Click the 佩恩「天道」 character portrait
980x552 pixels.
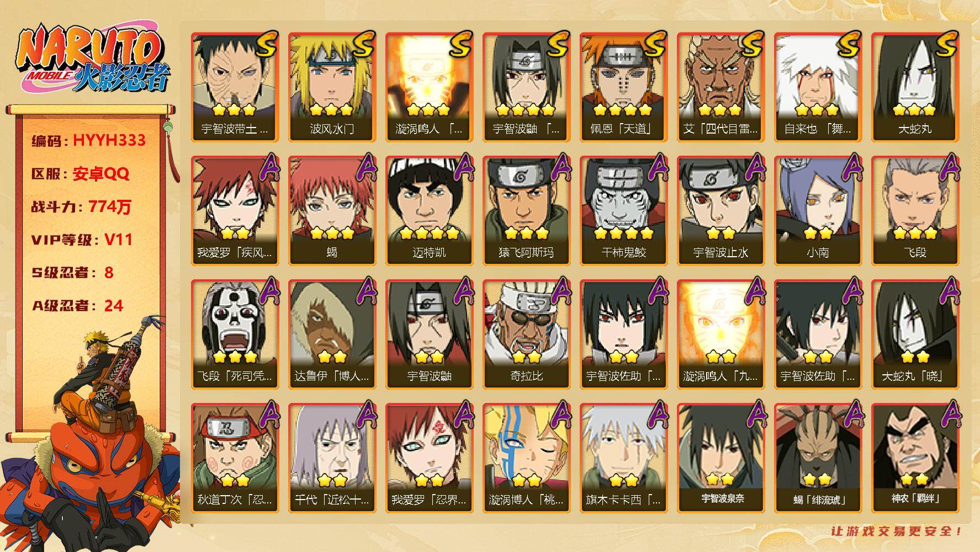tap(623, 87)
